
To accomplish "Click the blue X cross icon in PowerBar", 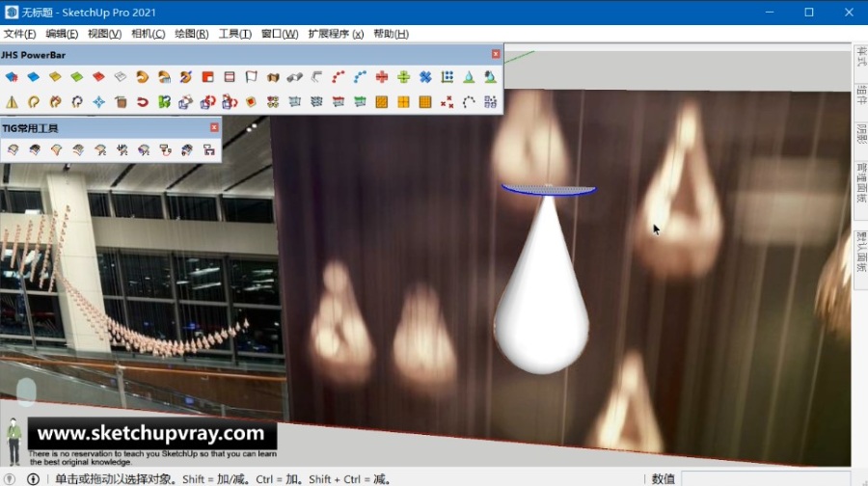I will (425, 77).
